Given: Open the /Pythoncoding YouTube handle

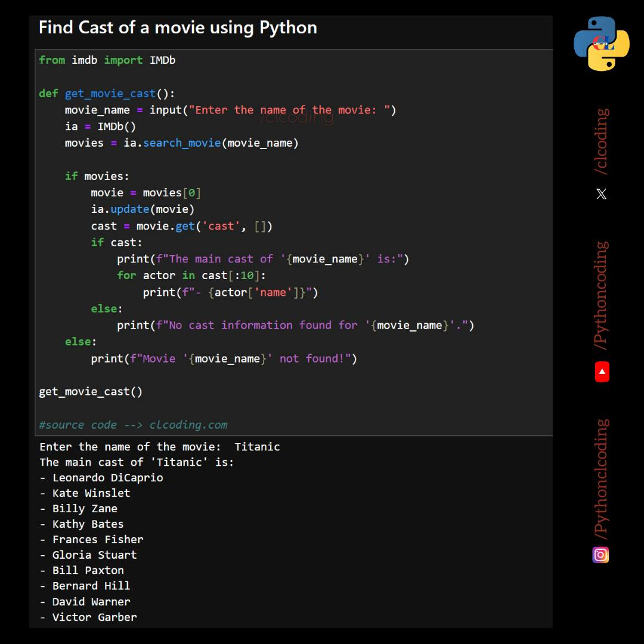Looking at the screenshot, I should 602,295.
